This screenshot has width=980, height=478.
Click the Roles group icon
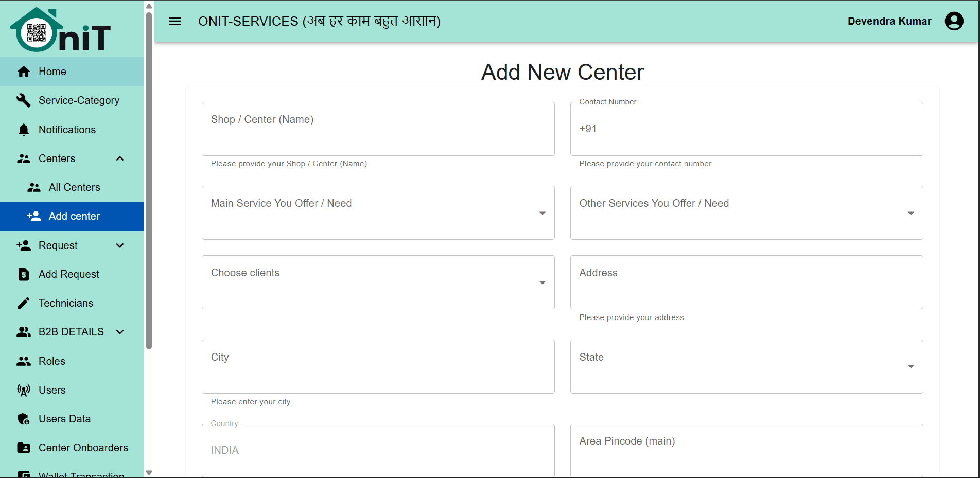click(x=24, y=361)
